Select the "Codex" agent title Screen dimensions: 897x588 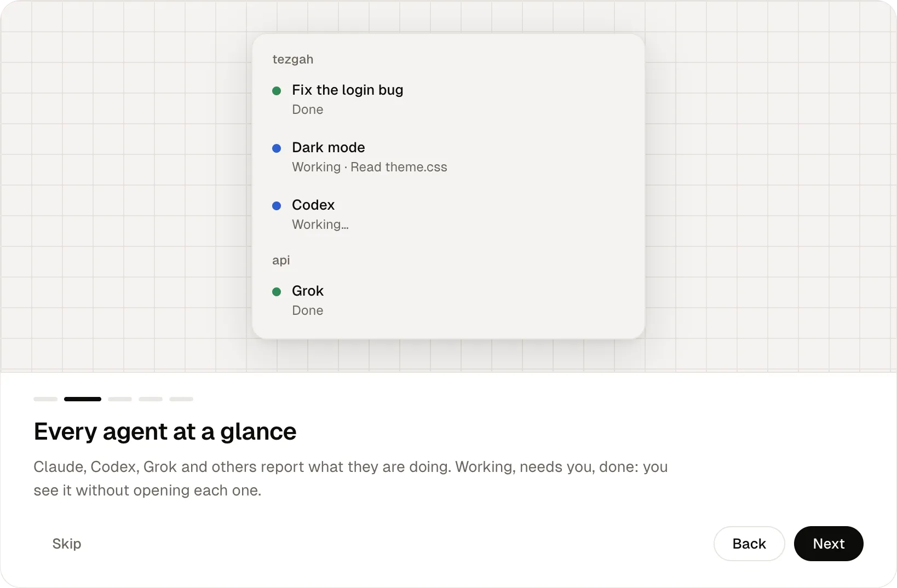pos(313,205)
